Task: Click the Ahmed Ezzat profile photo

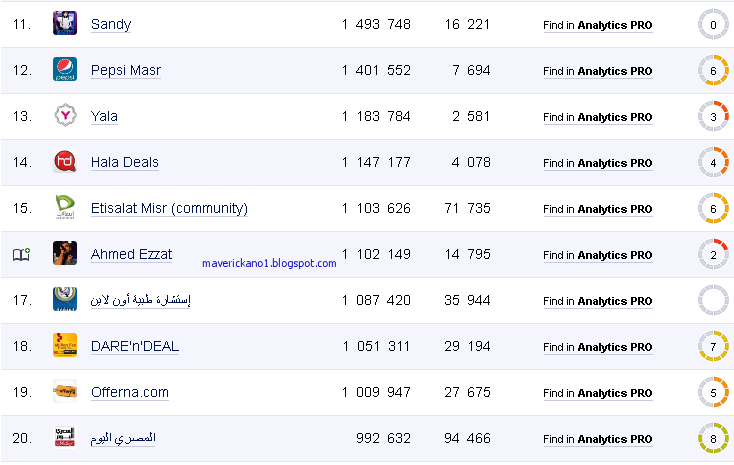Action: 65,253
